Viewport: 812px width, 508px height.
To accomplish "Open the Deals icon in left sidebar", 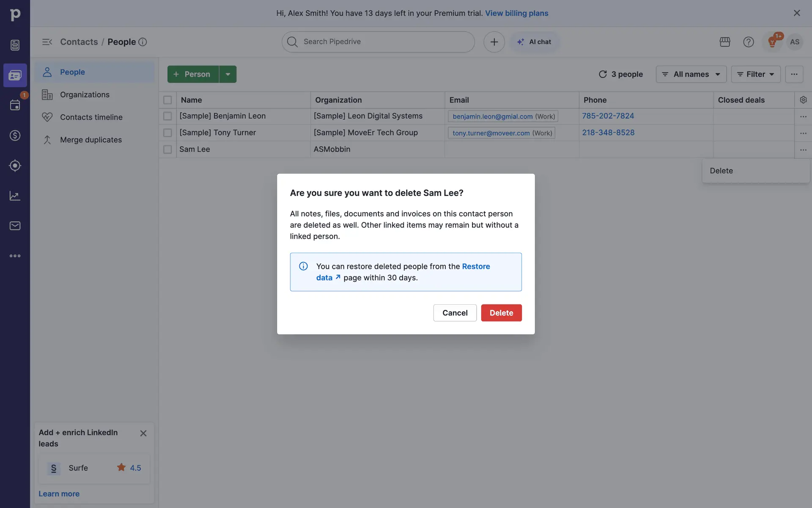I will coord(15,135).
